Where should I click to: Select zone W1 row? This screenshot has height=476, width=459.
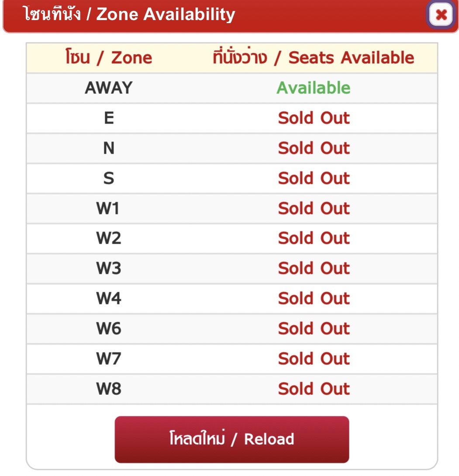[x=232, y=208]
